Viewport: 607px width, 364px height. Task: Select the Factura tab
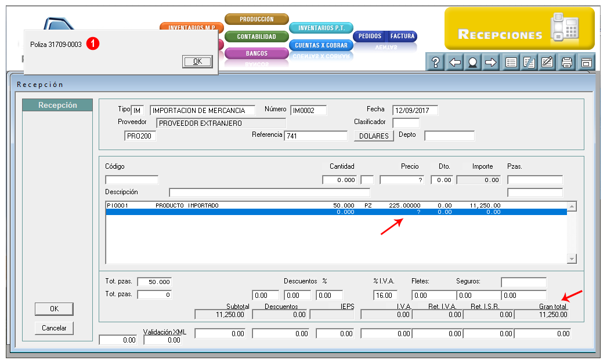(402, 36)
